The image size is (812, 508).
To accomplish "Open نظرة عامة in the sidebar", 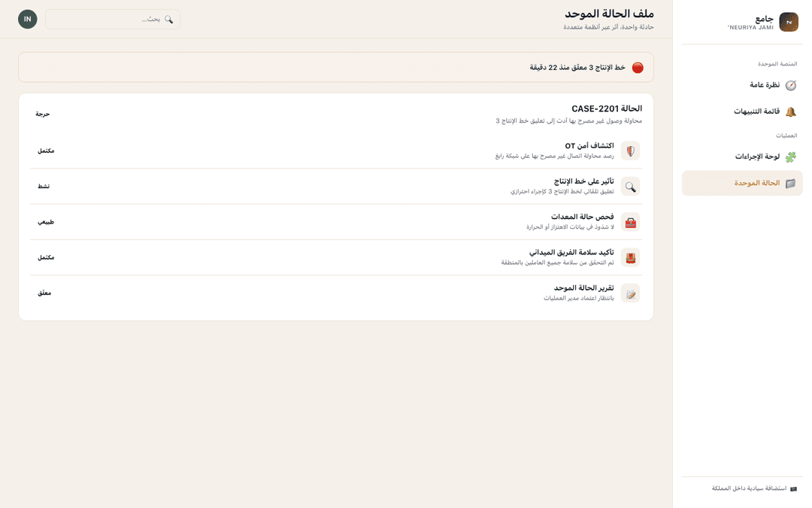I will pyautogui.click(x=742, y=85).
